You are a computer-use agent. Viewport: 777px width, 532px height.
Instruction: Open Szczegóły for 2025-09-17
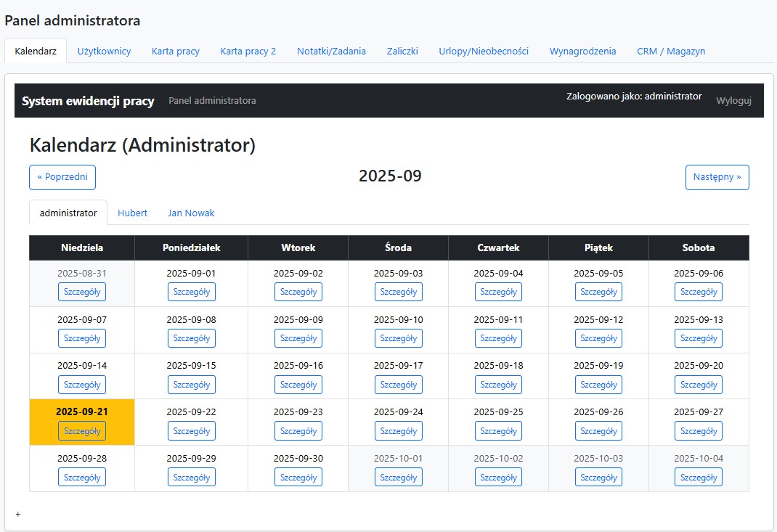tap(398, 385)
